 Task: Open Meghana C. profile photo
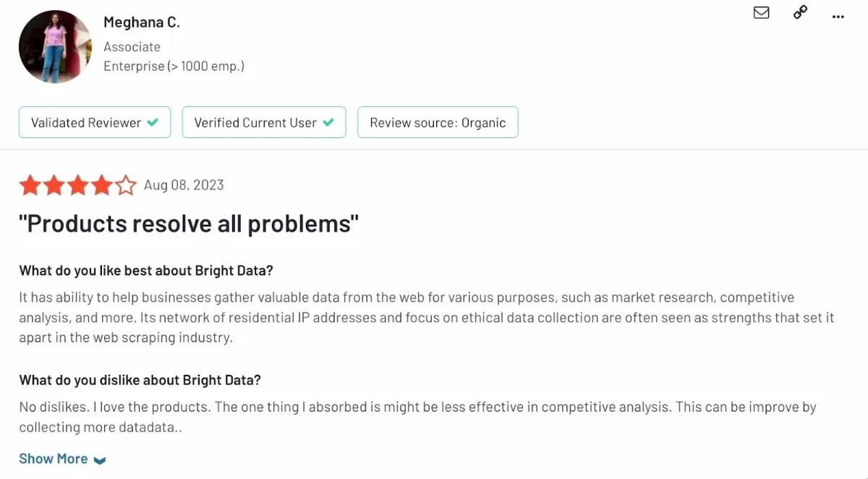pyautogui.click(x=55, y=47)
